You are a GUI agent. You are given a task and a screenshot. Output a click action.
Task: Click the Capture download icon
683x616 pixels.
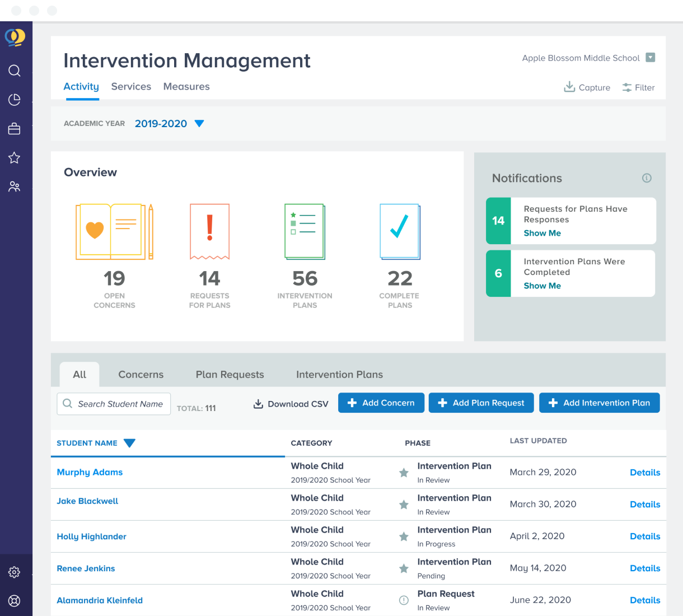[x=569, y=87]
